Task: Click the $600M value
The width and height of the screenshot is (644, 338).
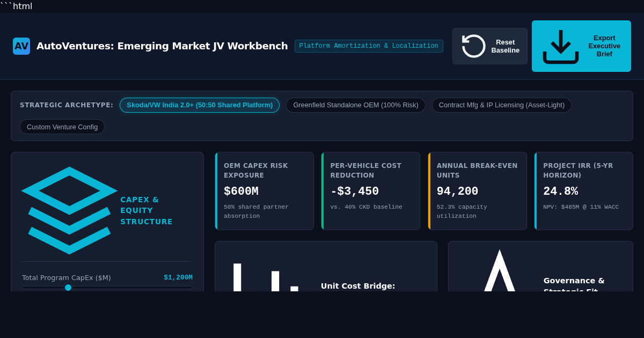Action: (x=241, y=192)
